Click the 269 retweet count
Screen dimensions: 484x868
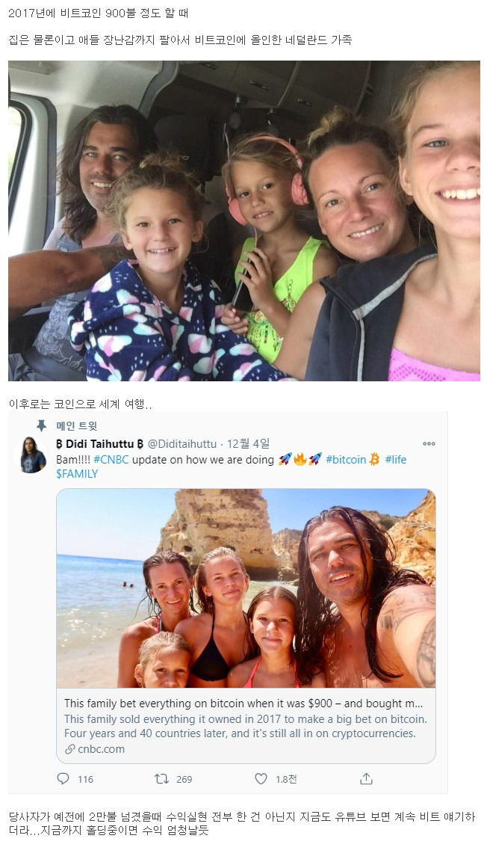coord(184,780)
